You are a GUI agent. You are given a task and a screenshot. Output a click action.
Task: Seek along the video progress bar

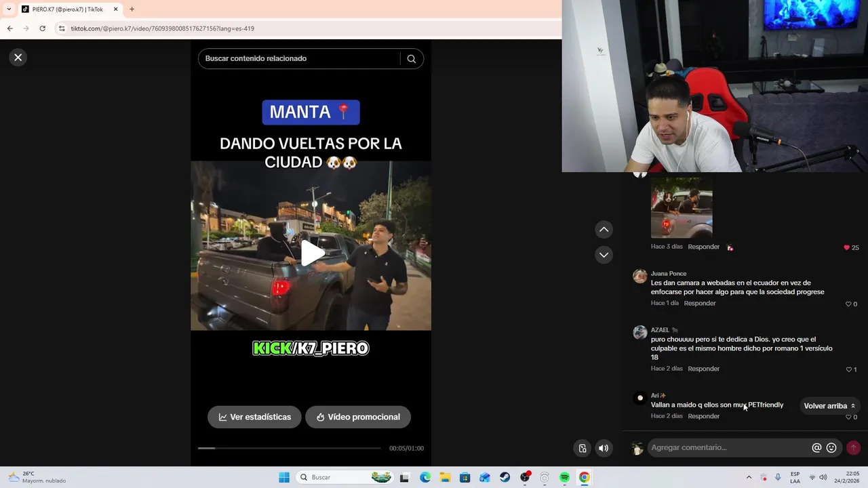290,448
